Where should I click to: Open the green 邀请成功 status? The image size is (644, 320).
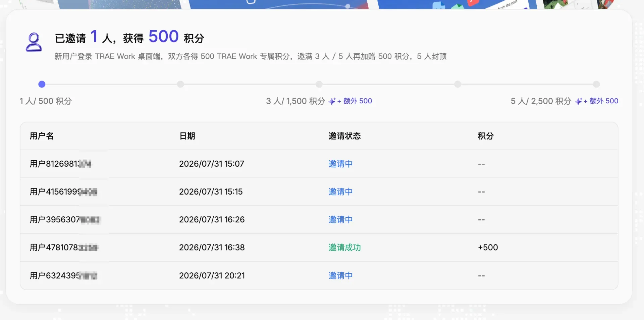point(344,248)
